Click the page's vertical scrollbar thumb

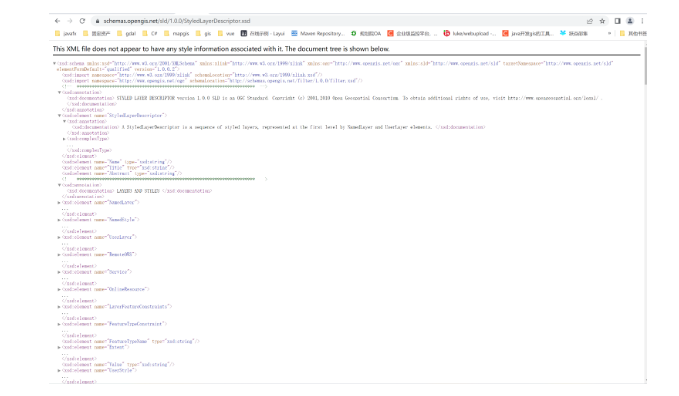pyautogui.click(x=645, y=65)
